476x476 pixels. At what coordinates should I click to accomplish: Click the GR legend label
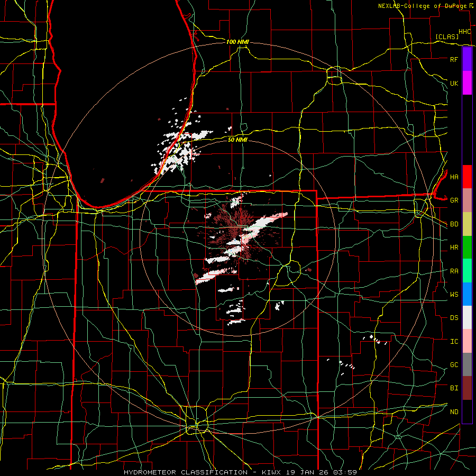pos(454,200)
